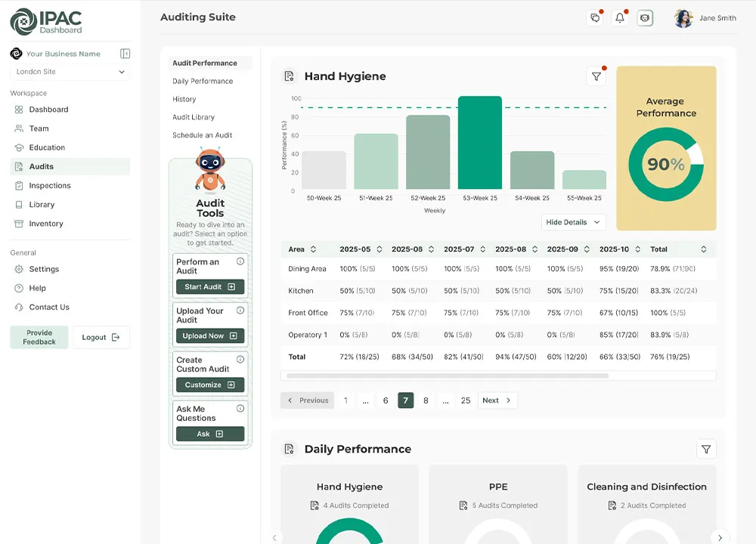Jump to page 25

[465, 400]
